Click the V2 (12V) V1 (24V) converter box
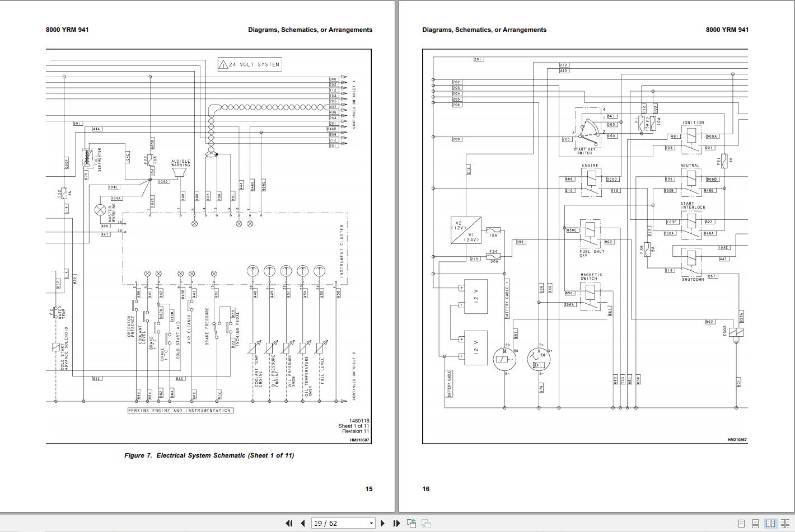Viewport: 795px width, 532px height. coord(466,230)
